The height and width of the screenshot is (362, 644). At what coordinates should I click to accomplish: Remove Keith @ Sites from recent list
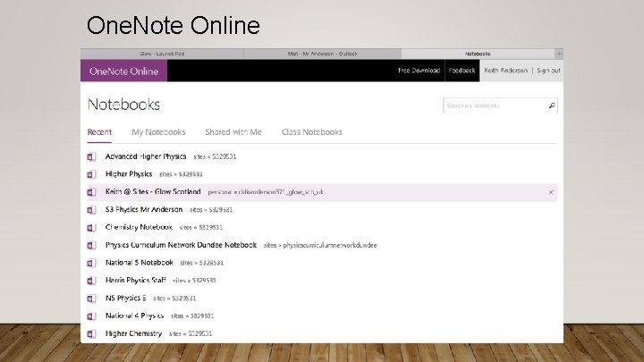point(551,192)
